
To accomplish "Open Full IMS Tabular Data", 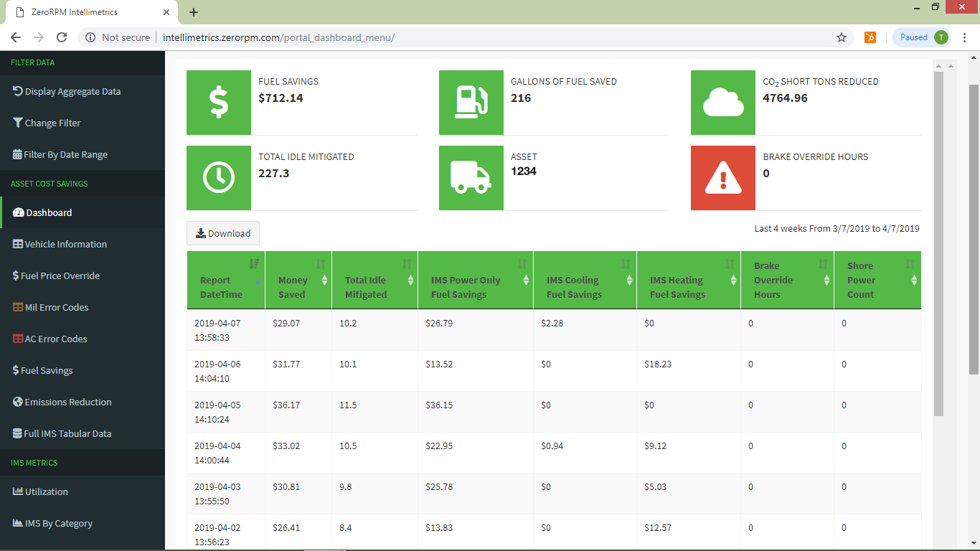I will pyautogui.click(x=62, y=433).
